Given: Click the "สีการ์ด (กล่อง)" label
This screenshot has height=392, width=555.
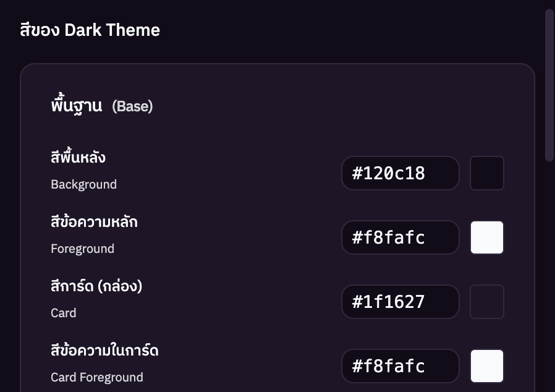Looking at the screenshot, I should [x=97, y=286].
